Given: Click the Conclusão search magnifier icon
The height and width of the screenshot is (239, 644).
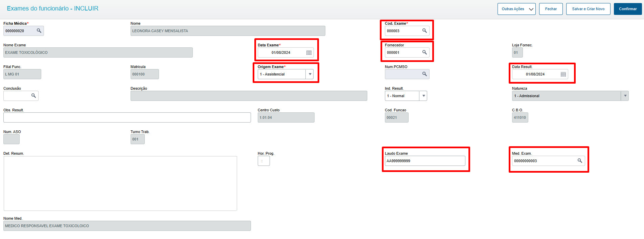Looking at the screenshot, I should (x=33, y=96).
